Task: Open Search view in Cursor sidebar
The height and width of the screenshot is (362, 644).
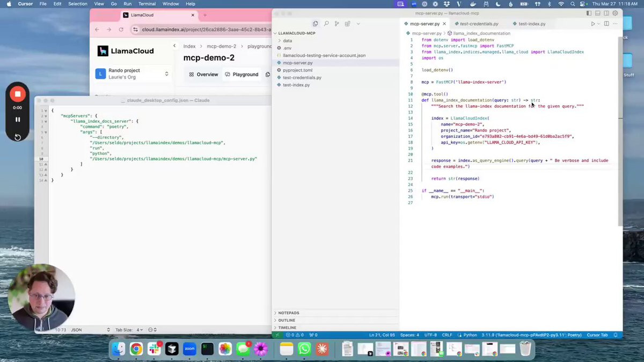Action: coord(326,24)
